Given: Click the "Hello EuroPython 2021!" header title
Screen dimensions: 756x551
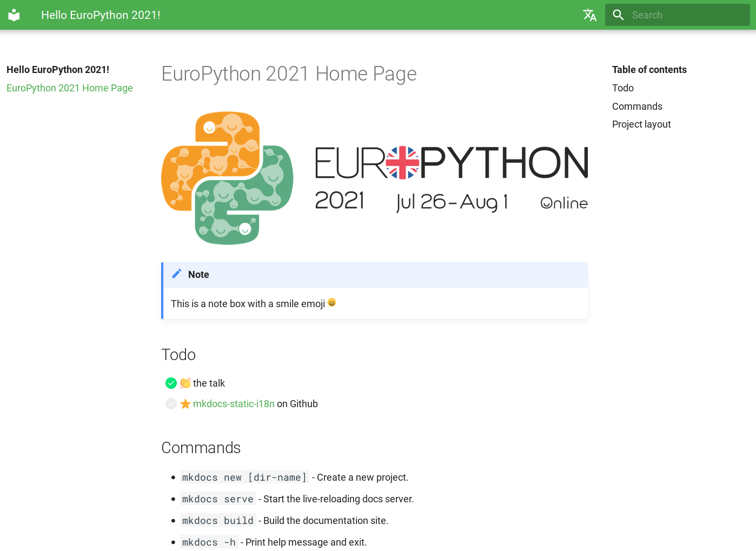Looking at the screenshot, I should pos(101,15).
